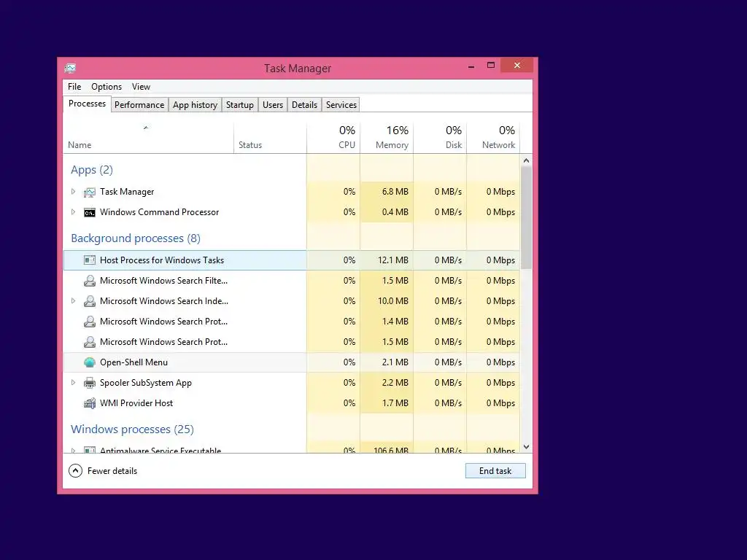The height and width of the screenshot is (560, 747).
Task: Select the Spooler SubSystem App name
Action: click(x=146, y=383)
